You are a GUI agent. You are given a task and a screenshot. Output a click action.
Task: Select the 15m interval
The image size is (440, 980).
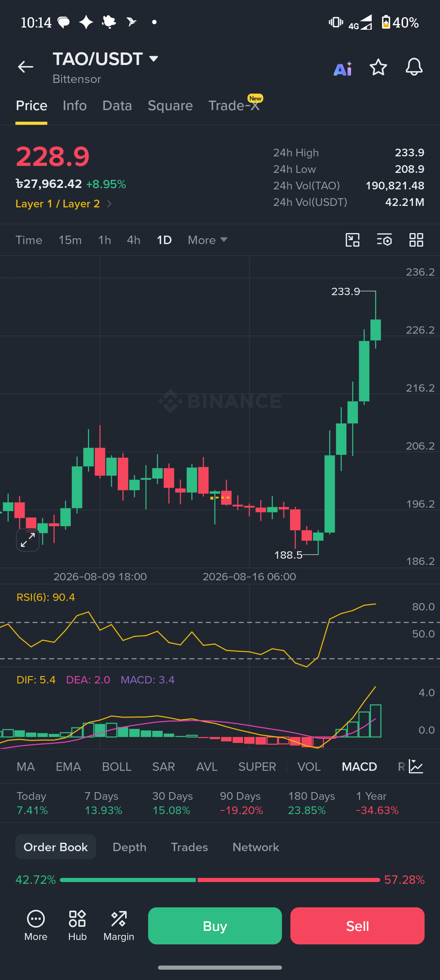(x=70, y=240)
